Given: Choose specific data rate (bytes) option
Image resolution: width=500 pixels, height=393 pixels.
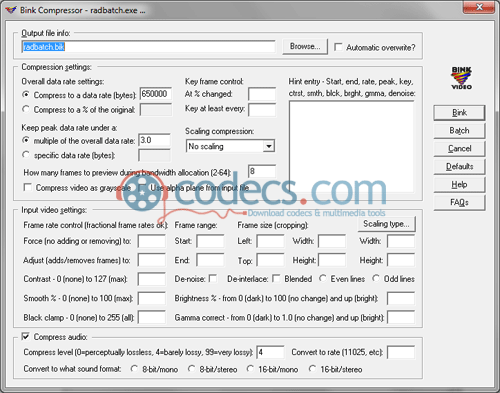Looking at the screenshot, I should [x=26, y=155].
